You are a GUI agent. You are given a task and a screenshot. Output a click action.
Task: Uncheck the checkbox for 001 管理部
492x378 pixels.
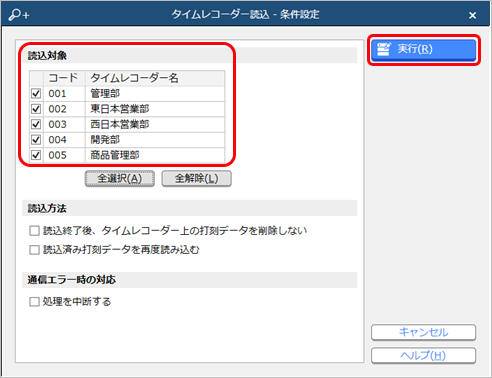(36, 94)
